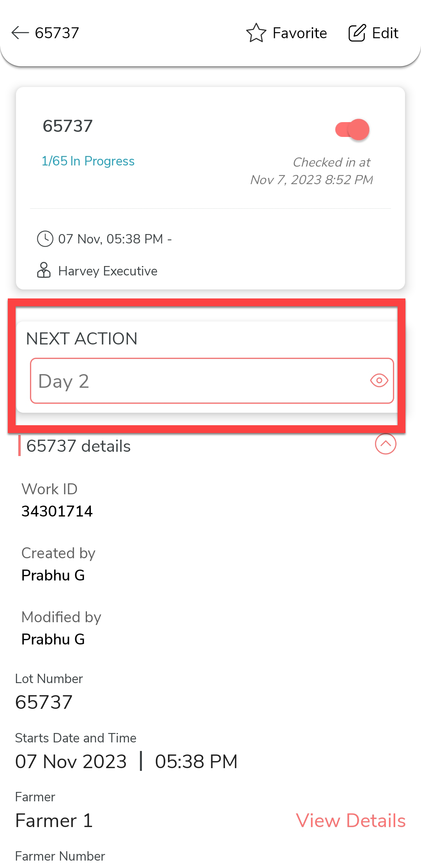The height and width of the screenshot is (868, 421).
Task: Tap the 65737 details heading
Action: tap(78, 446)
